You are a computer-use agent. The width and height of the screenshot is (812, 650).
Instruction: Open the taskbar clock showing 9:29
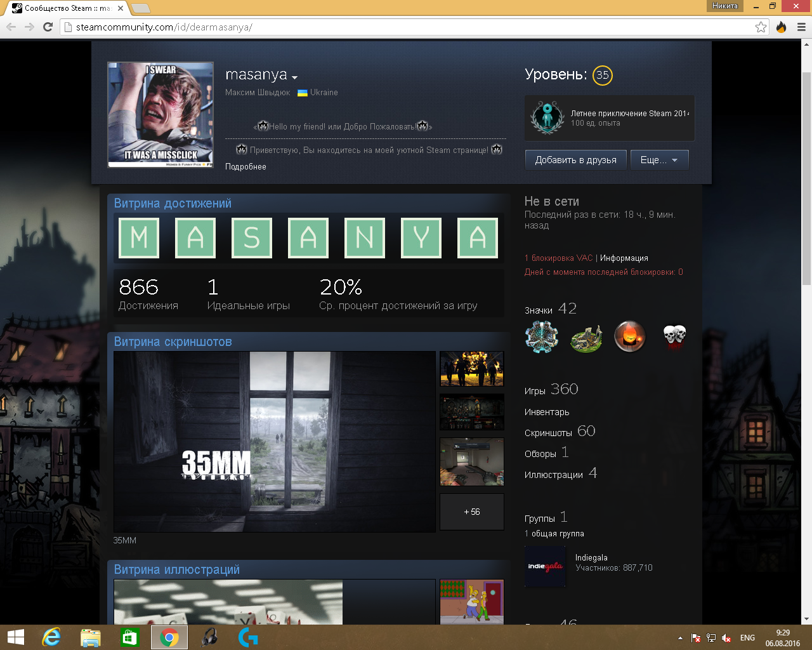tap(783, 638)
